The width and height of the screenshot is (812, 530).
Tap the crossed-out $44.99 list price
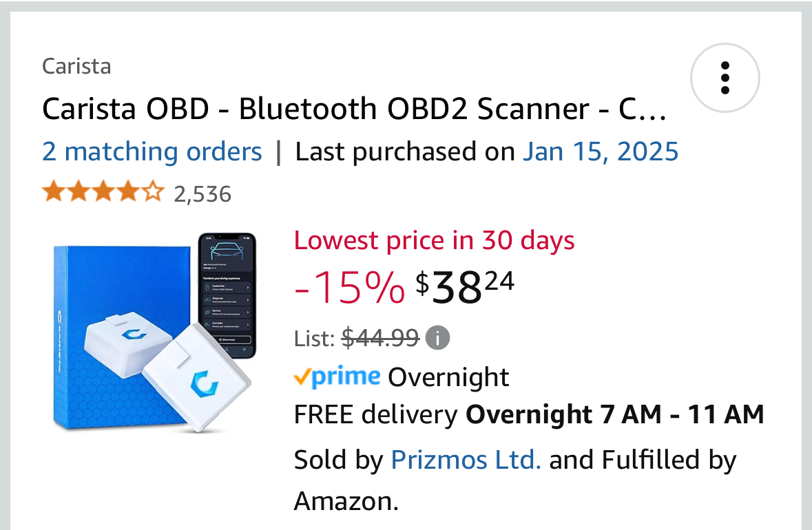click(380, 338)
